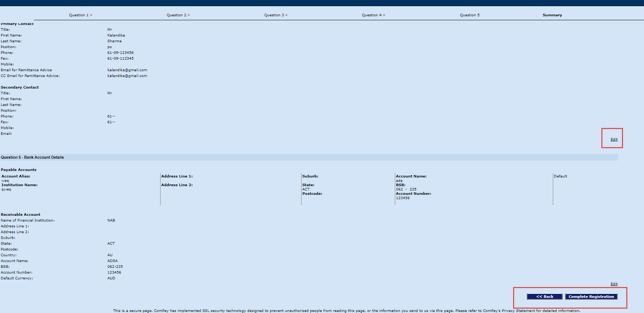This screenshot has height=313, width=644.
Task: Go to the Question 2 tab
Action: point(178,15)
